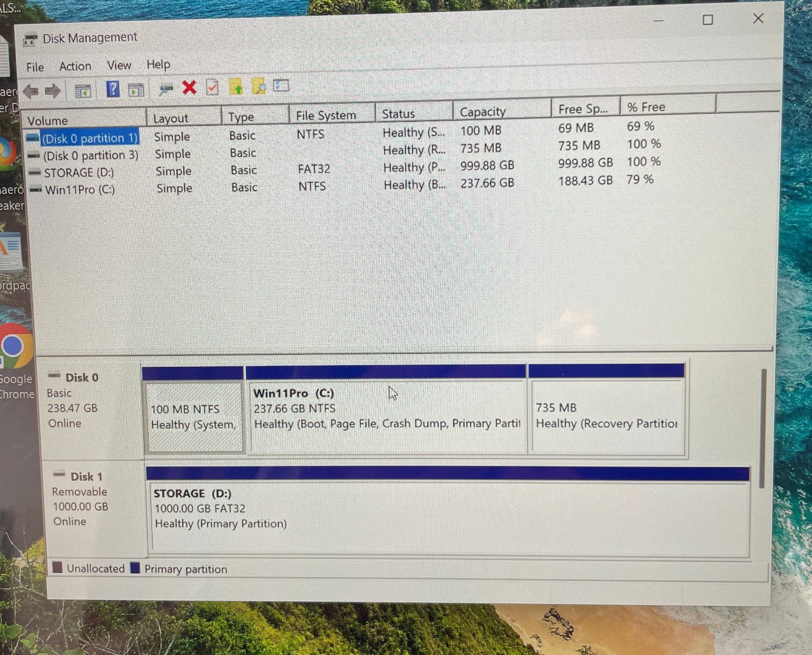Toggle Show/Hide Console Tree icon
This screenshot has height=655, width=812.
coord(83,91)
